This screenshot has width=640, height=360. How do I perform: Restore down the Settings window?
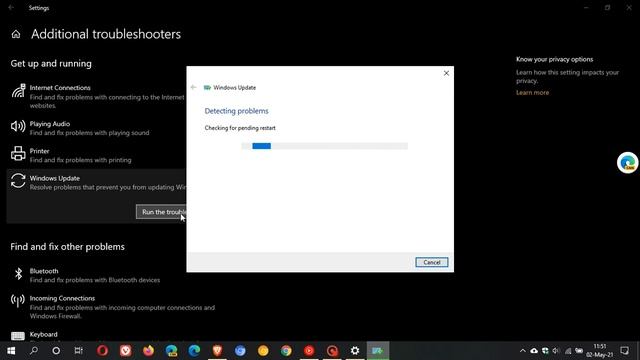click(607, 8)
